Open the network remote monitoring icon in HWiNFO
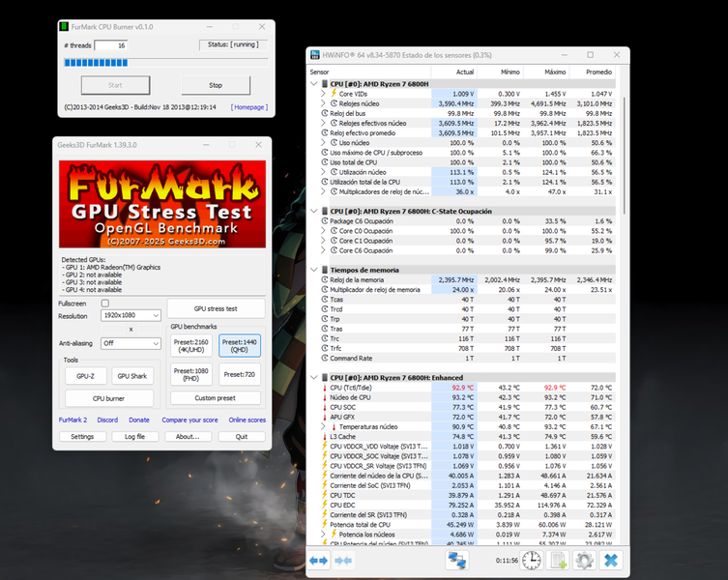 (x=458, y=560)
